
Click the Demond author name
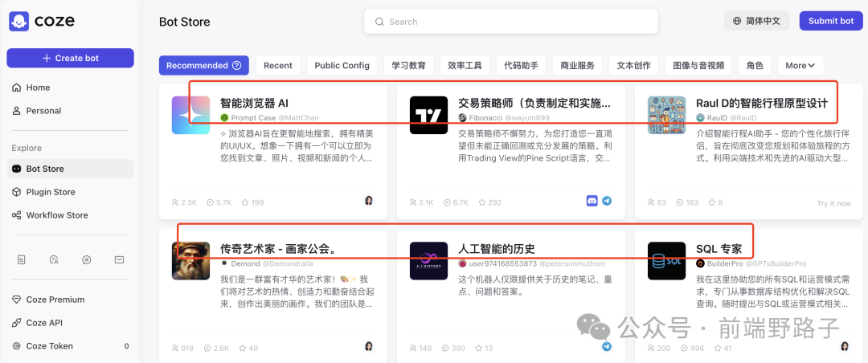[x=245, y=263]
